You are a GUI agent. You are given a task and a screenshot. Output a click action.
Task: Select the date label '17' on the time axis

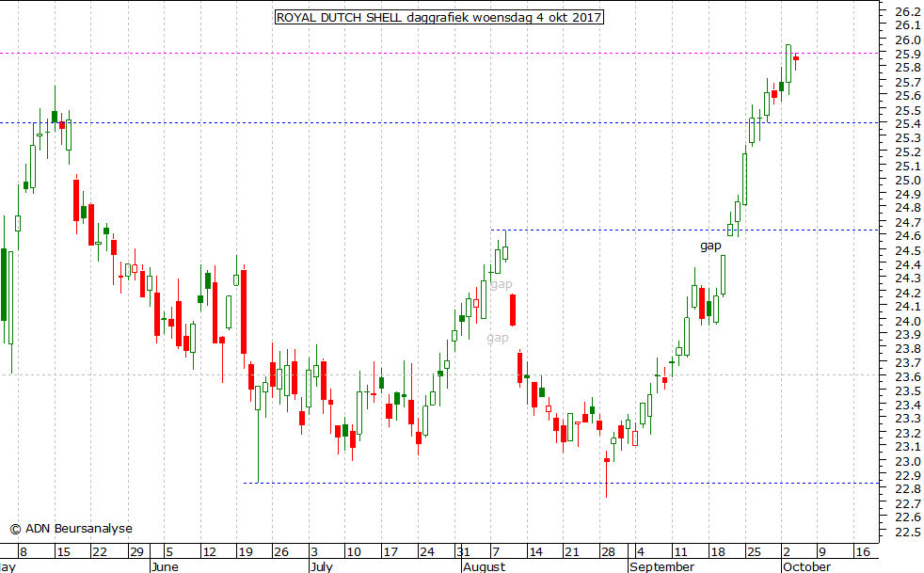[390, 551]
